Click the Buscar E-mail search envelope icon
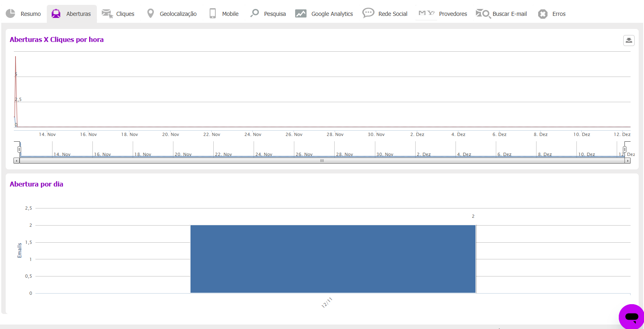The width and height of the screenshot is (644, 329). click(x=483, y=13)
